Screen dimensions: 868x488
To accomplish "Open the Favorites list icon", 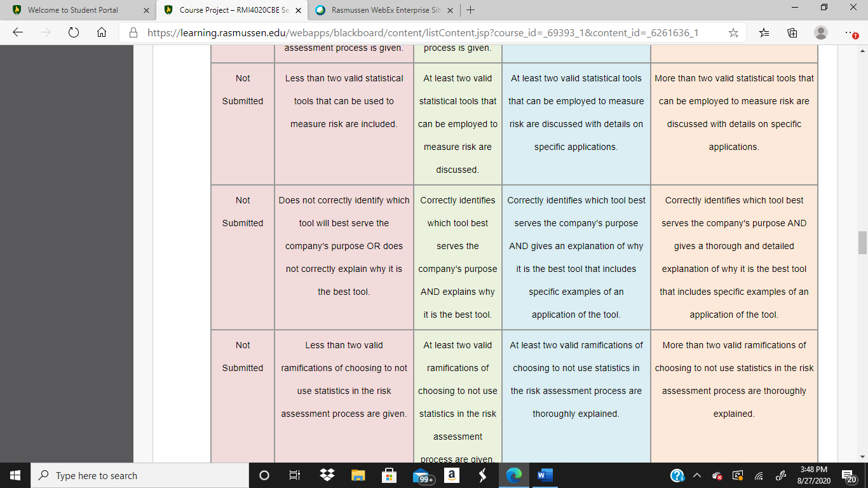I will point(764,32).
